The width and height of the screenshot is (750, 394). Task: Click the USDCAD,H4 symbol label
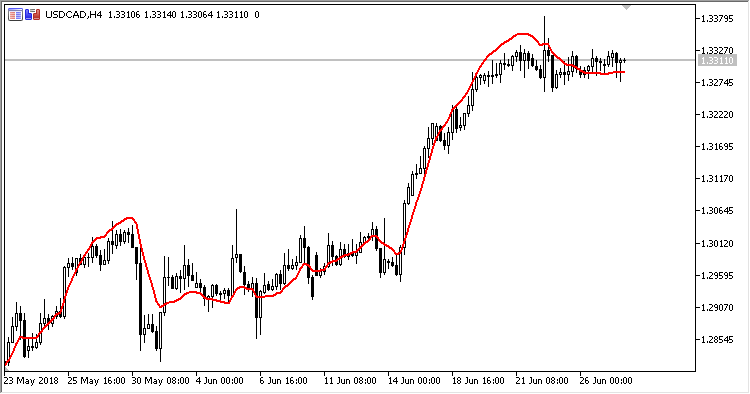click(74, 15)
